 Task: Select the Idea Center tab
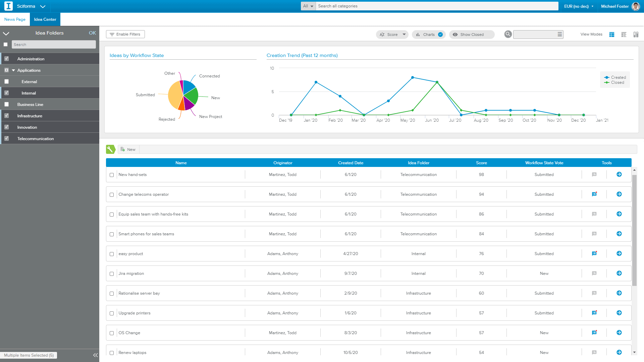click(x=45, y=19)
